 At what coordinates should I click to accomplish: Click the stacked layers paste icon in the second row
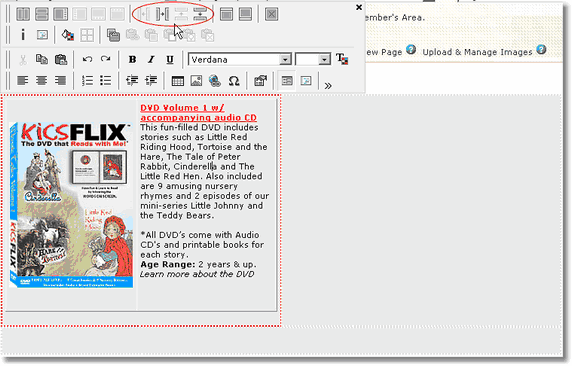click(113, 35)
